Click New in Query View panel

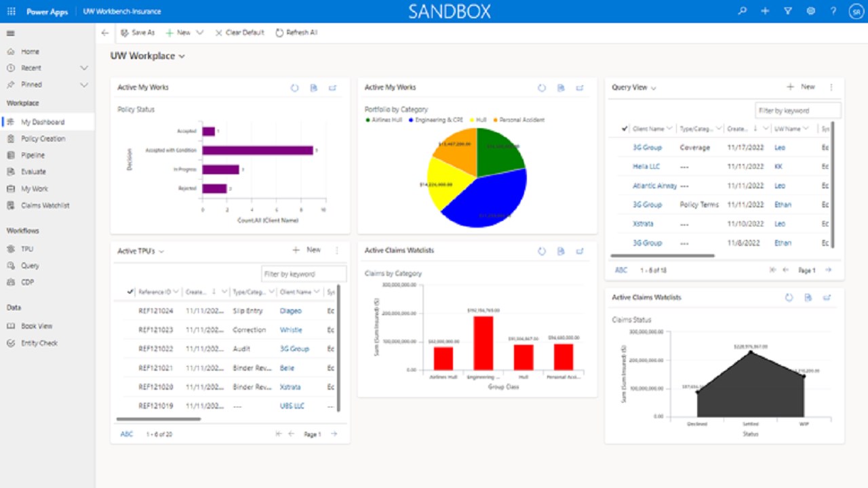pos(801,87)
